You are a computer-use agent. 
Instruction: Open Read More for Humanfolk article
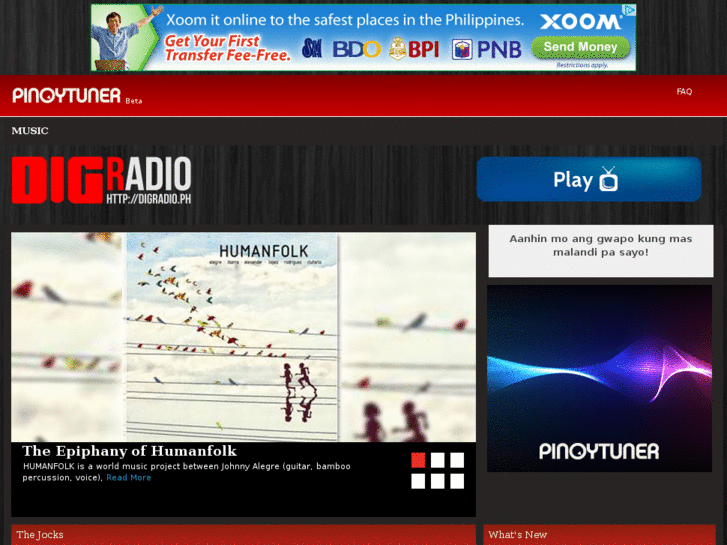[128, 477]
